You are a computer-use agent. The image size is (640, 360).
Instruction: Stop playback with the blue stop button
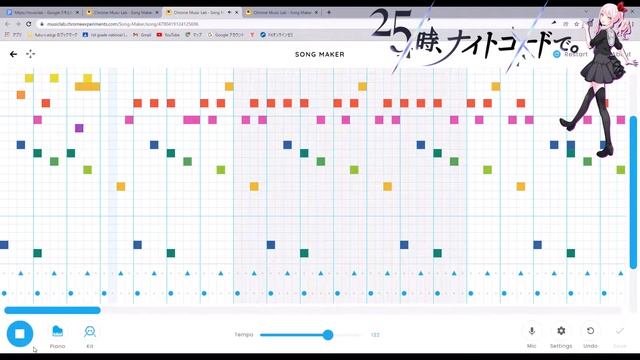(x=20, y=334)
